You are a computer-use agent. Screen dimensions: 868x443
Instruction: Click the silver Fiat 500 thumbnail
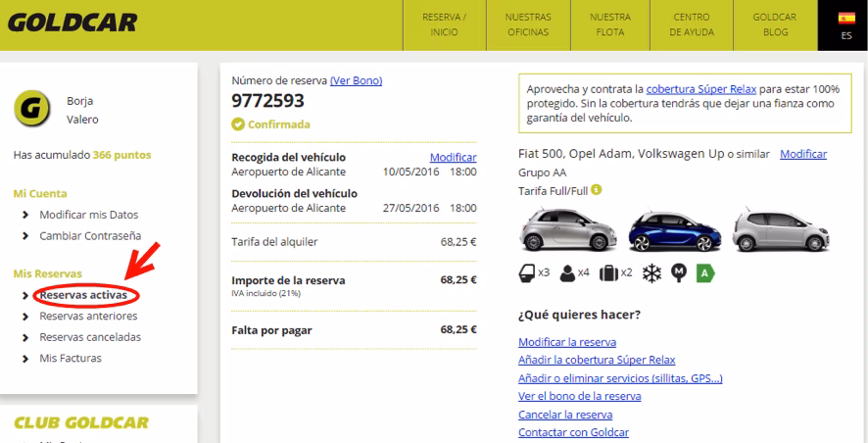click(x=567, y=228)
